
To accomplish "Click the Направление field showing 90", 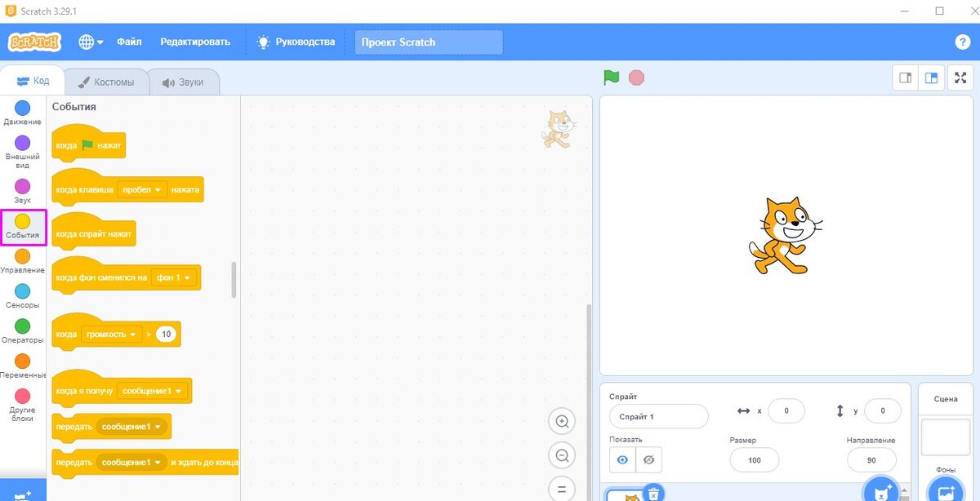I will (871, 460).
